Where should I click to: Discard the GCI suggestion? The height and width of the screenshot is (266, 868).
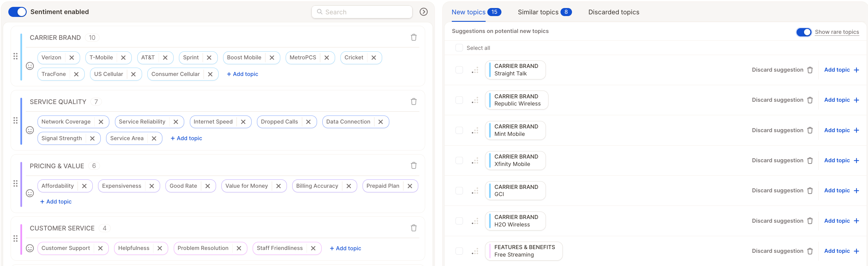(x=783, y=191)
